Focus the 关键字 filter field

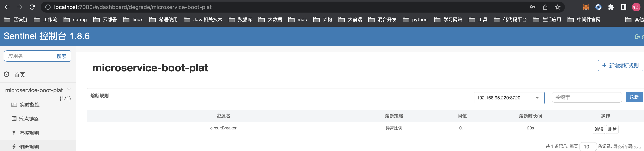coord(587,97)
